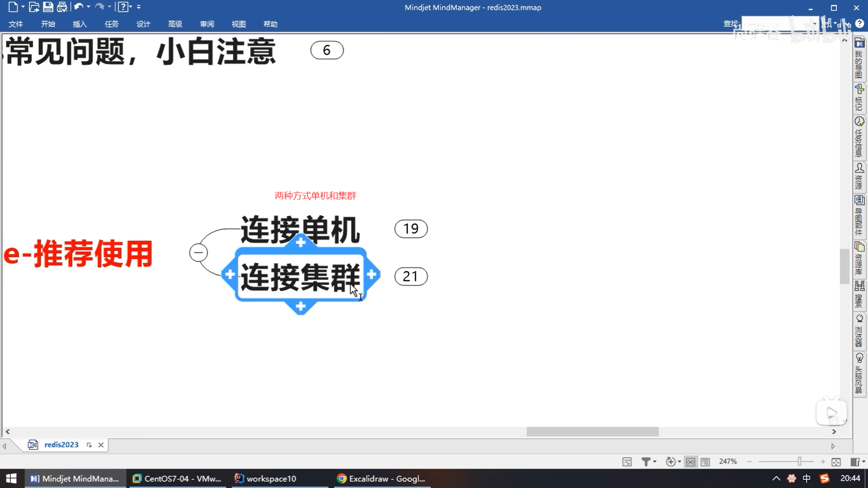Expand the Undo history dropdown arrow

click(89, 7)
